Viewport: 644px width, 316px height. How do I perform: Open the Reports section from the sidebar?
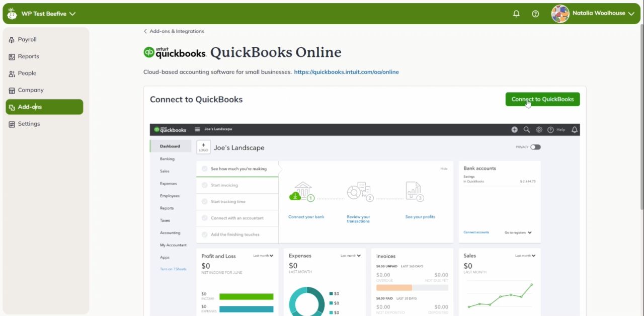[29, 56]
